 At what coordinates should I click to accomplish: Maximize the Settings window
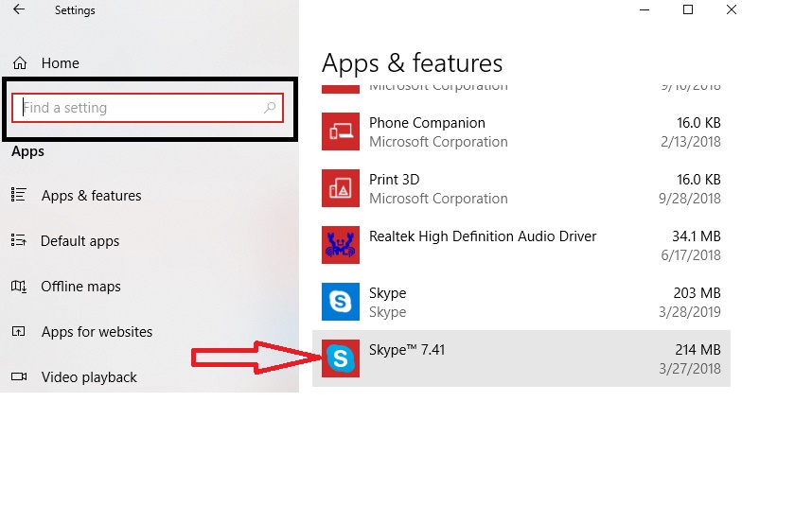click(688, 10)
